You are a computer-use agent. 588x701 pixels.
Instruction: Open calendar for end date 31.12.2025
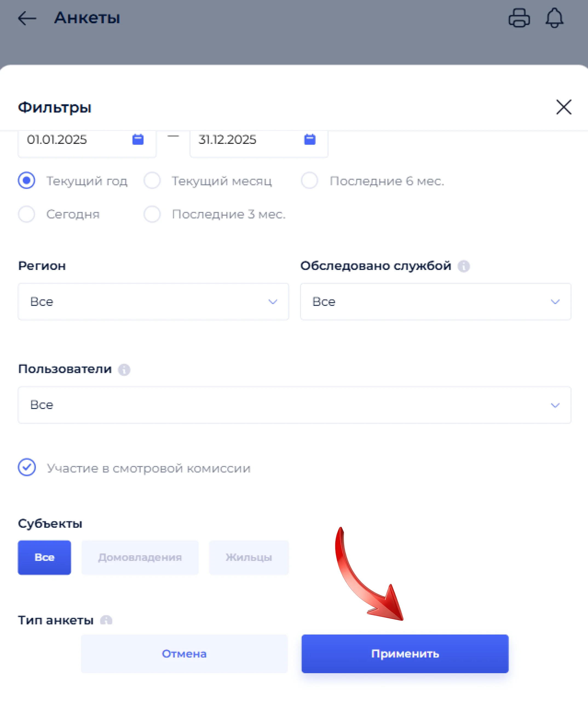pos(310,139)
